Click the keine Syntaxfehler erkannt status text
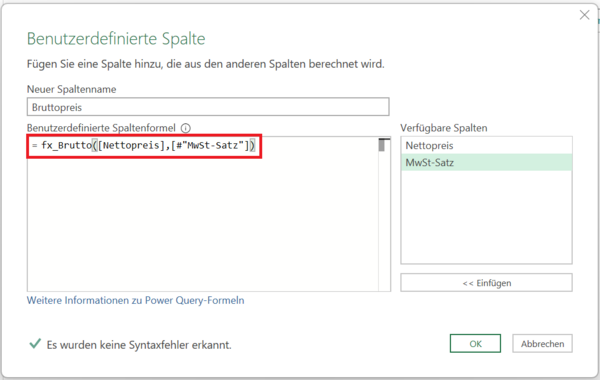Screen dimensions: 600x380 [139, 345]
